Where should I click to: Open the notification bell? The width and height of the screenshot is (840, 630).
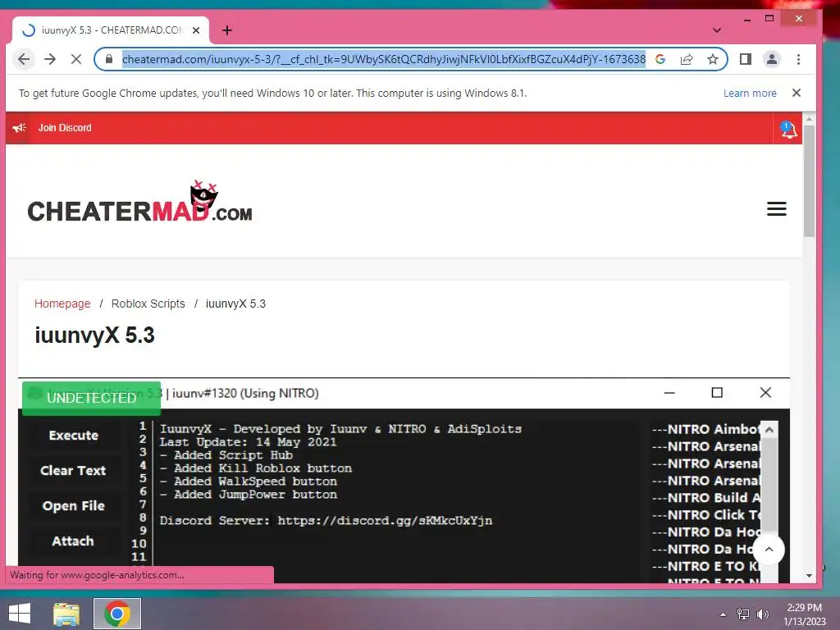(788, 129)
